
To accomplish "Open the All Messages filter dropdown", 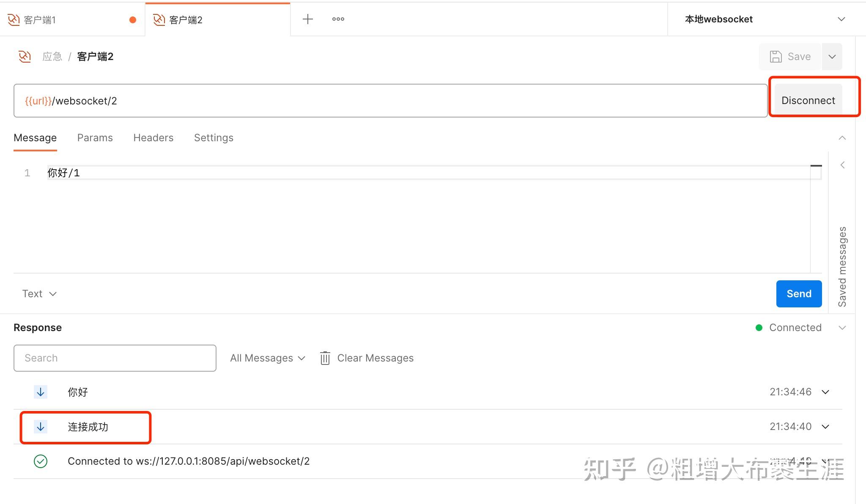I will pyautogui.click(x=267, y=358).
